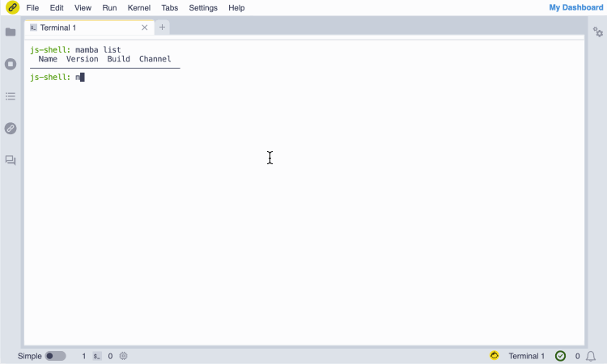This screenshot has width=607, height=364.
Task: Open the Edit menu
Action: point(57,8)
